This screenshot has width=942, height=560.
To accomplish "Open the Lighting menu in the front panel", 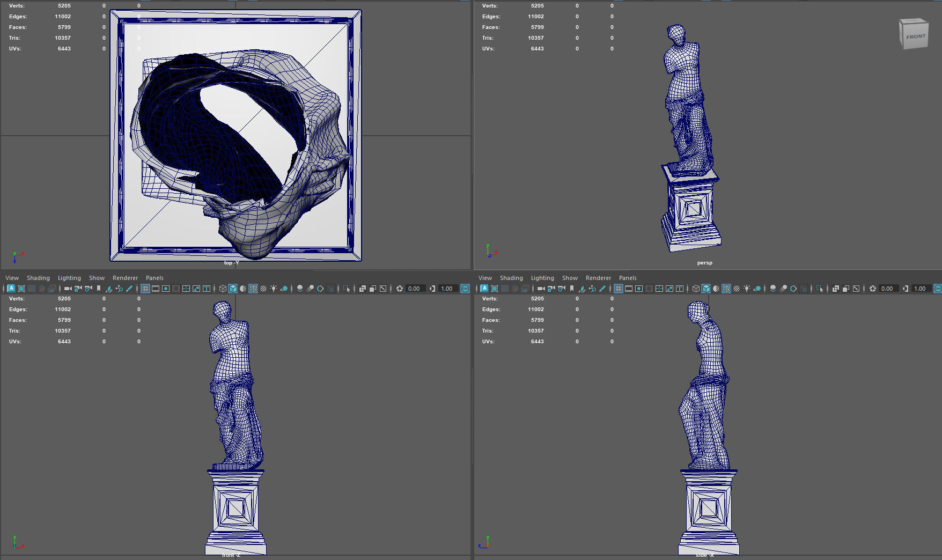I will pyautogui.click(x=69, y=278).
